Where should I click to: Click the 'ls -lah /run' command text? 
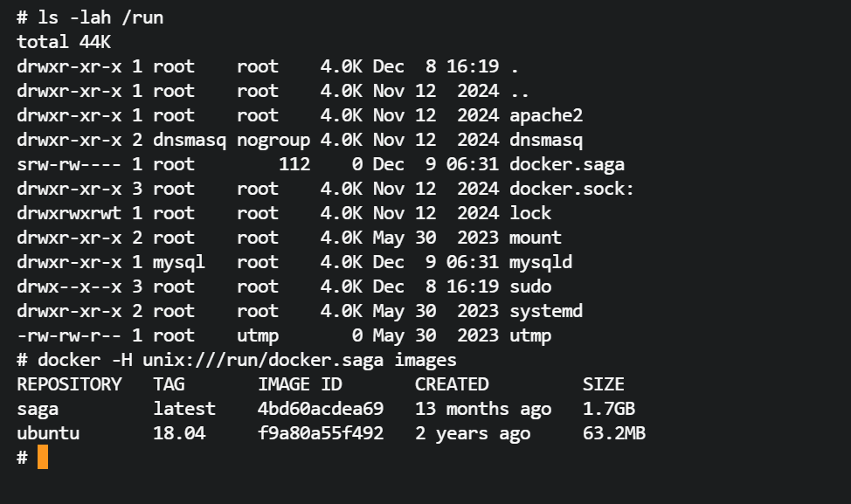pyautogui.click(x=100, y=17)
